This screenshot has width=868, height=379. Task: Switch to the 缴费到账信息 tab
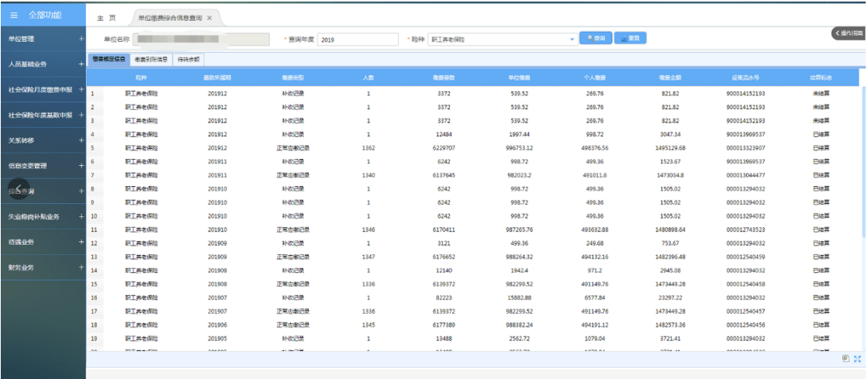click(x=150, y=59)
